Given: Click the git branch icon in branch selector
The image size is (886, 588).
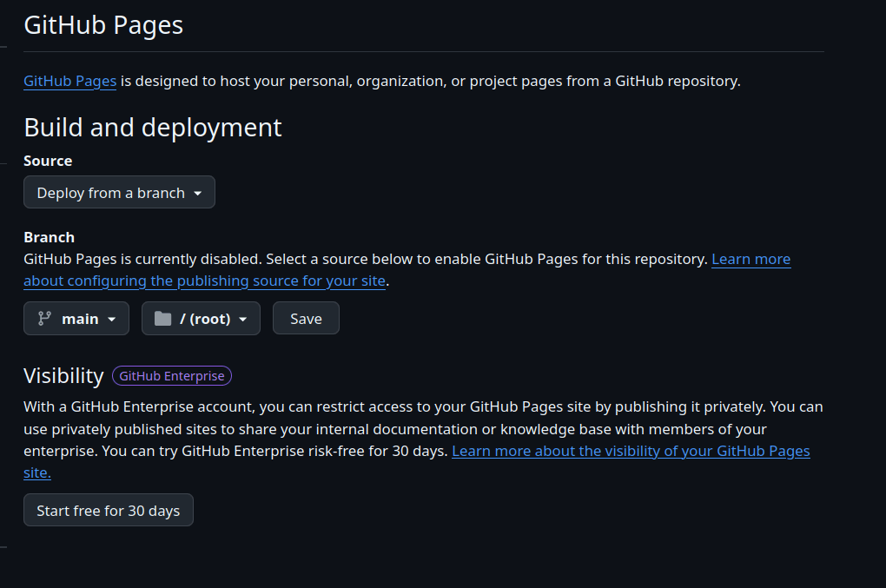Looking at the screenshot, I should pyautogui.click(x=44, y=319).
